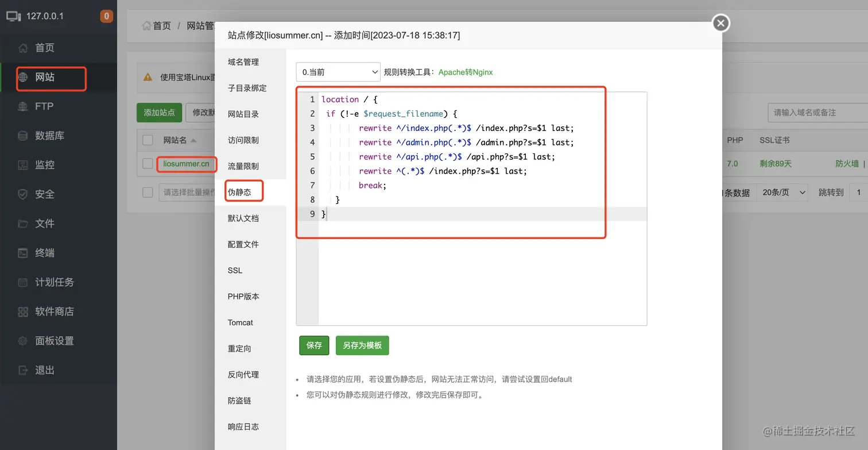Open the 20条/页 page size dropdown

click(782, 193)
